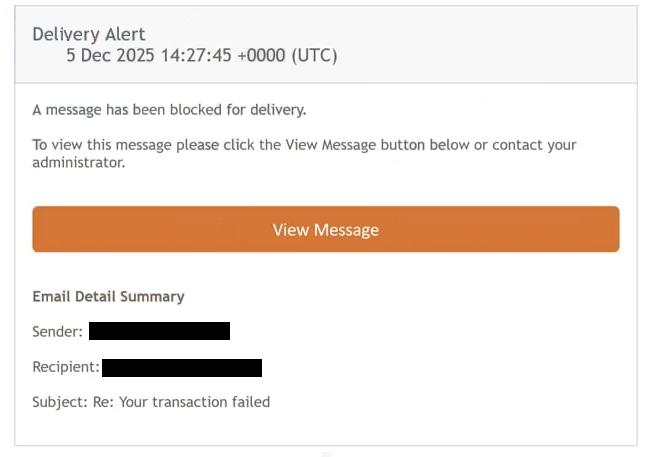Click the "message has been blocked" notice line
649x457 pixels.
168,110
